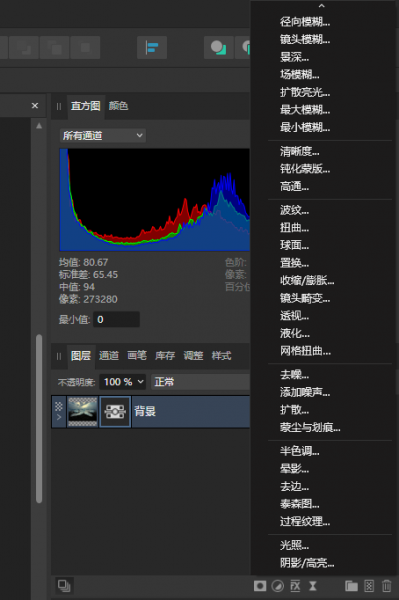Choose 扩散亮光... from the menu
Screen dimensions: 399x600
click(x=305, y=92)
